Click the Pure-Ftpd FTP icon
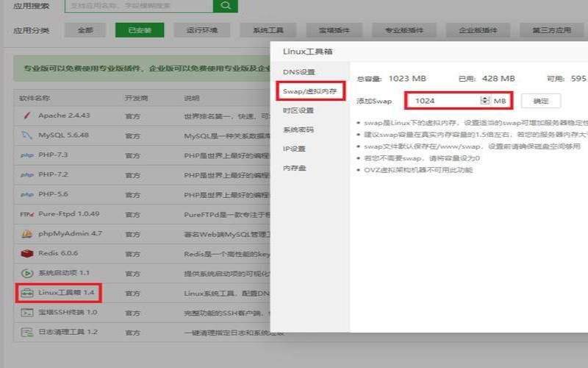The height and width of the screenshot is (368, 588). click(x=26, y=214)
